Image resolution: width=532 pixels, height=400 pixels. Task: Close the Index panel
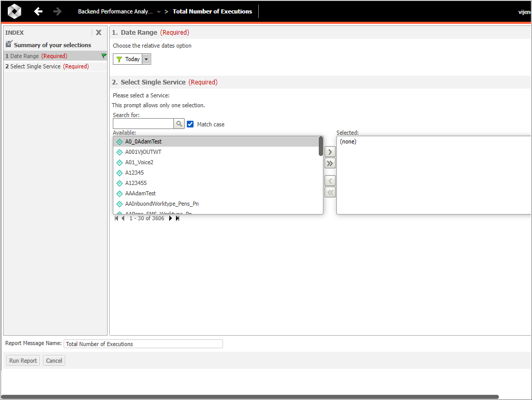click(98, 33)
